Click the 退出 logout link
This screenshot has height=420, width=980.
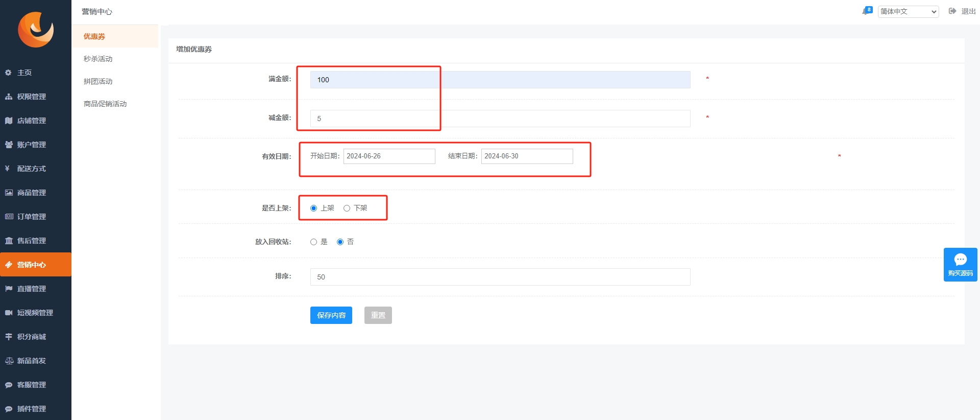(968, 11)
